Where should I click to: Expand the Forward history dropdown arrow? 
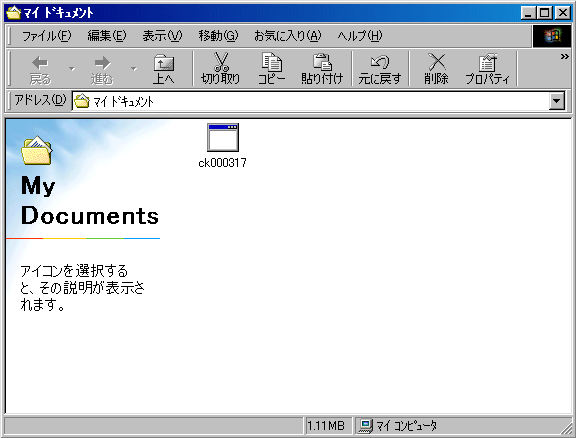point(134,69)
